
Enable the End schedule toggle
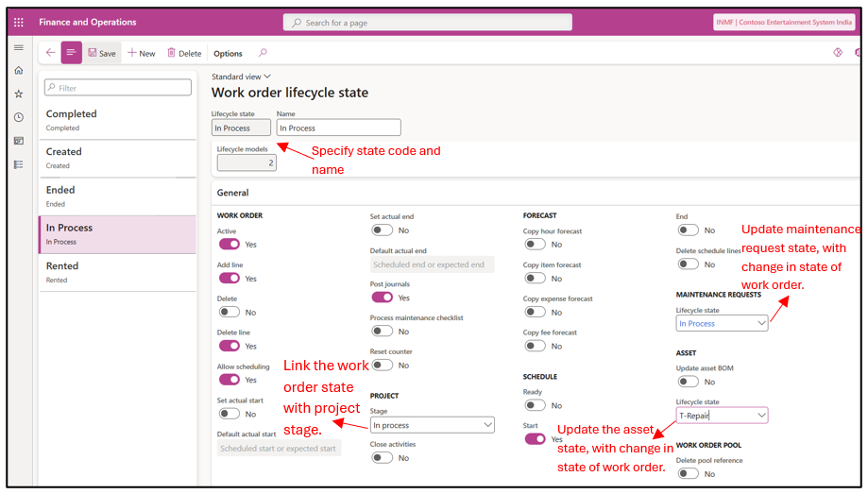(x=689, y=230)
